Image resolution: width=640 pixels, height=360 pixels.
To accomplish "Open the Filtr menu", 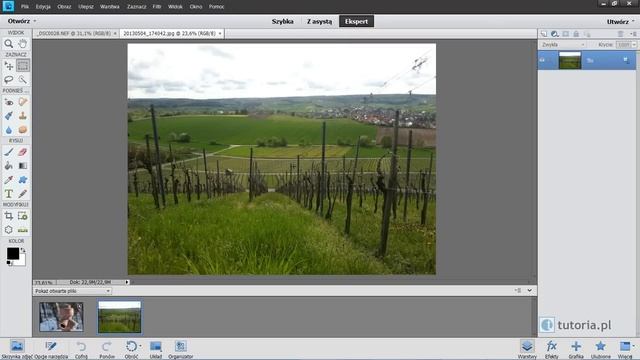I will (157, 7).
